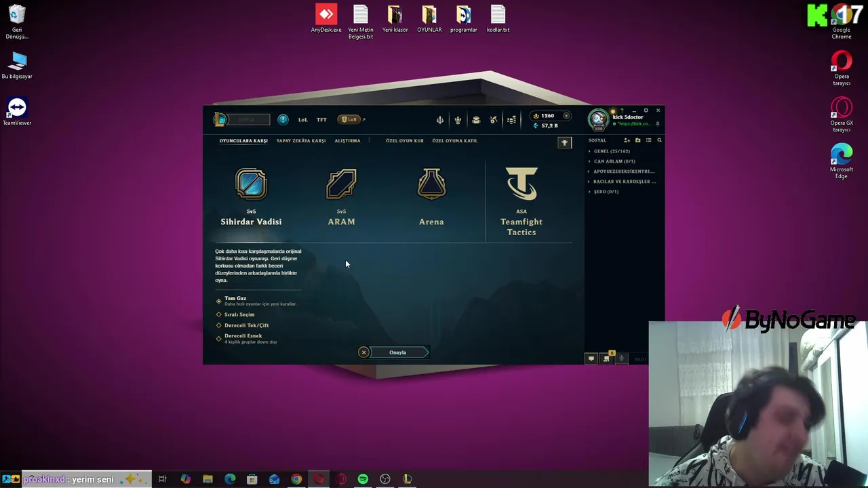868x488 pixels.
Task: Open the kick Sdoctor profile avatar
Action: coord(598,119)
